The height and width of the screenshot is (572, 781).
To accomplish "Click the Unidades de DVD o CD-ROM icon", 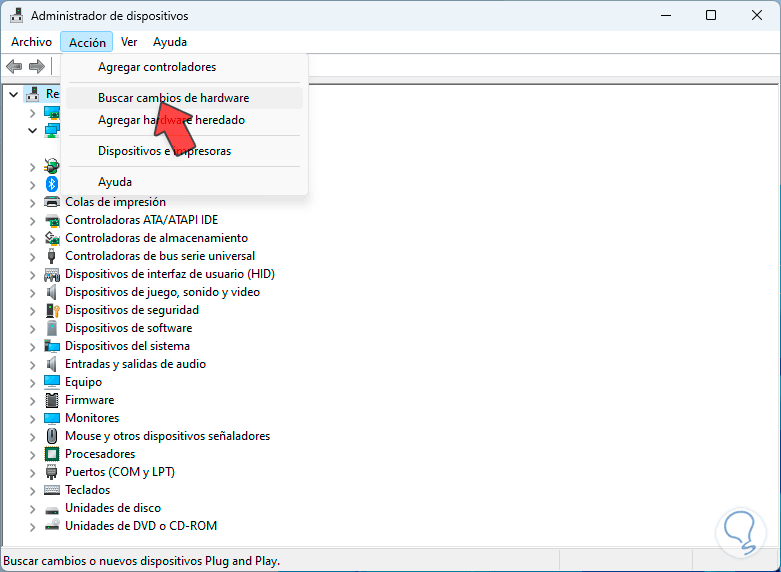I will coord(52,526).
